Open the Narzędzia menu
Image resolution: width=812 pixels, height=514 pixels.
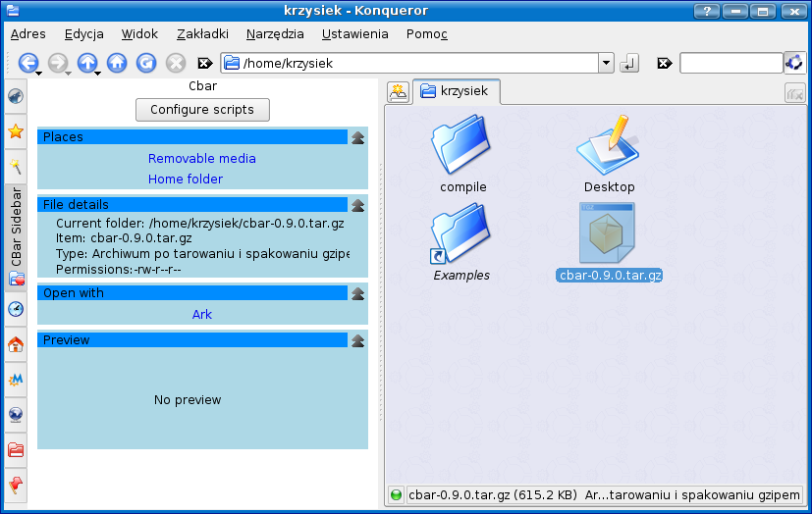[275, 33]
